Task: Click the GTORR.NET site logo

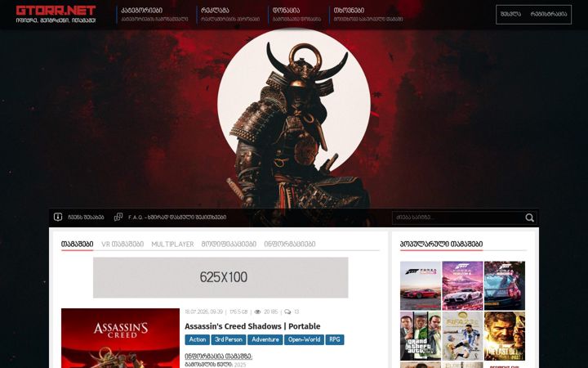Action: [56, 10]
